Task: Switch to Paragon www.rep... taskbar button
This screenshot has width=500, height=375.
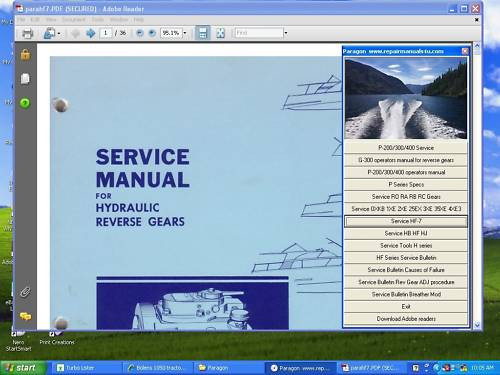Action: coord(300,368)
